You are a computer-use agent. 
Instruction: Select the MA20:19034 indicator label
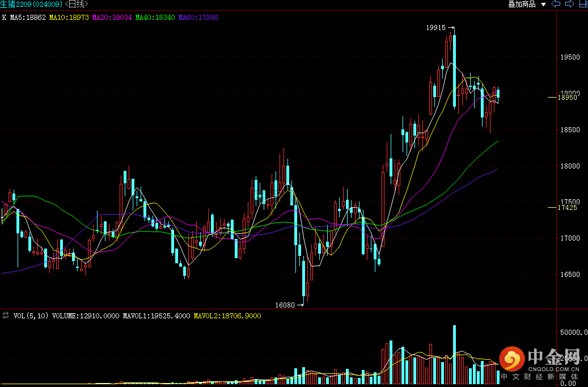112,17
